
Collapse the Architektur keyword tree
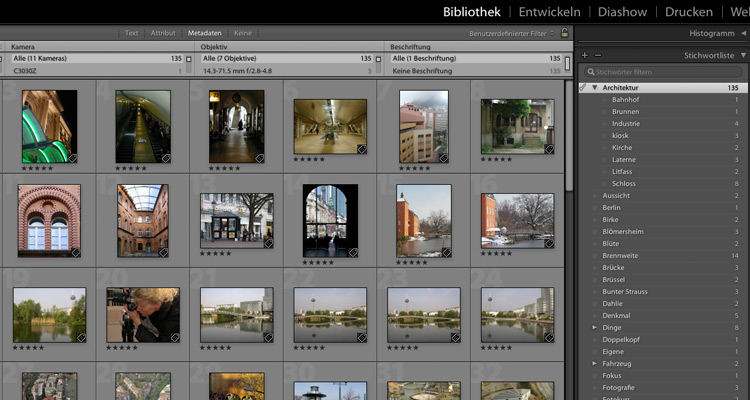tap(595, 88)
